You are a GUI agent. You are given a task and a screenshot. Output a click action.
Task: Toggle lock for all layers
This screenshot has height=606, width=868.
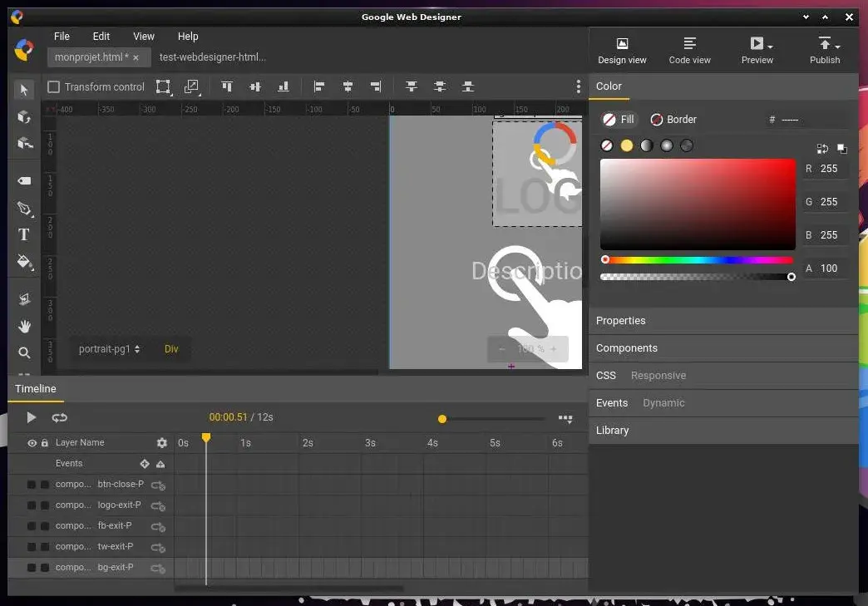tap(45, 443)
